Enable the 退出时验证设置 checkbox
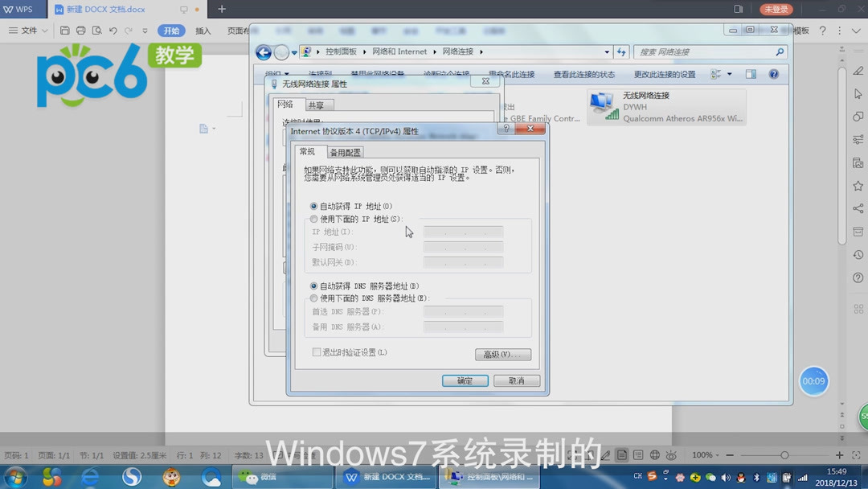 [x=317, y=352]
